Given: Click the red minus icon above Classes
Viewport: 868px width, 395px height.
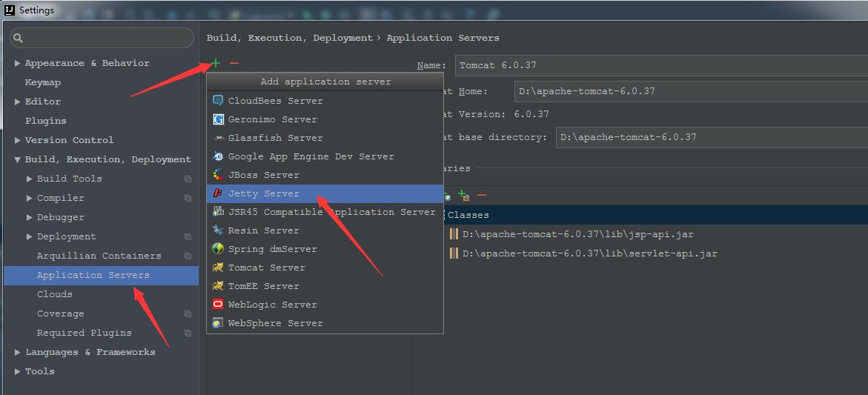Looking at the screenshot, I should (x=482, y=195).
